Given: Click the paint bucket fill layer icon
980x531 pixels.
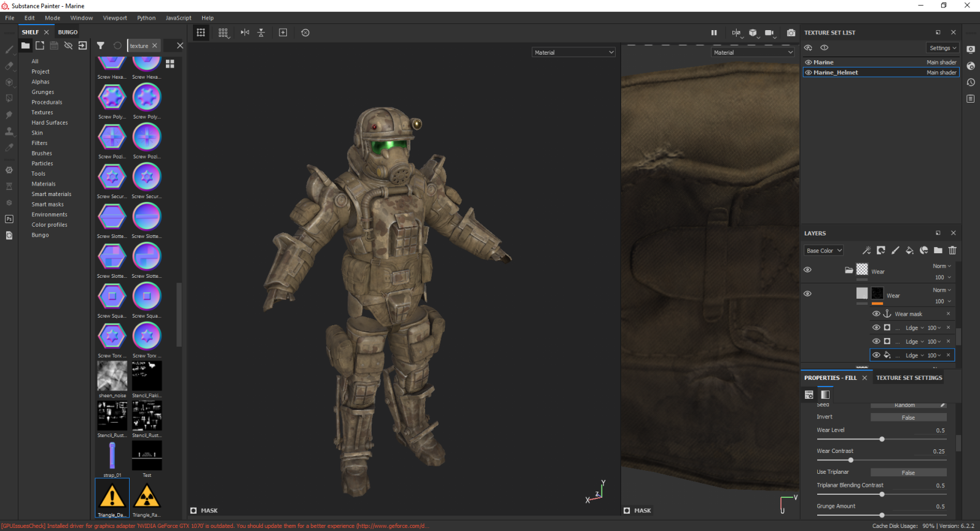Looking at the screenshot, I should [909, 250].
